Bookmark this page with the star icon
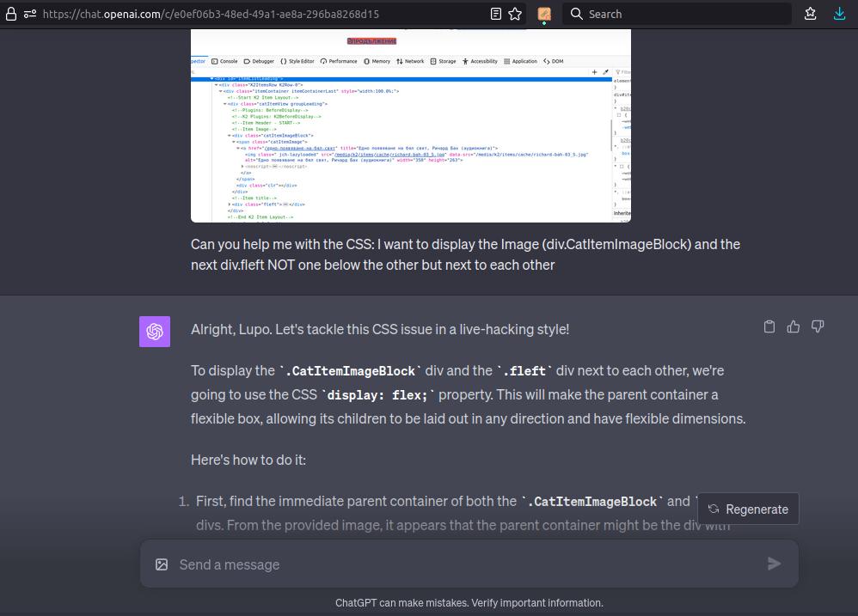 pos(515,14)
